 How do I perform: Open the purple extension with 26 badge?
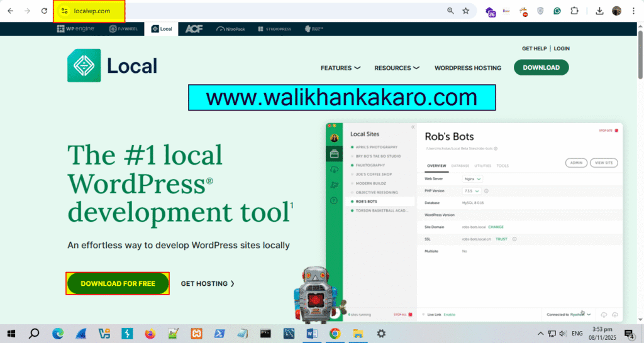tap(491, 11)
